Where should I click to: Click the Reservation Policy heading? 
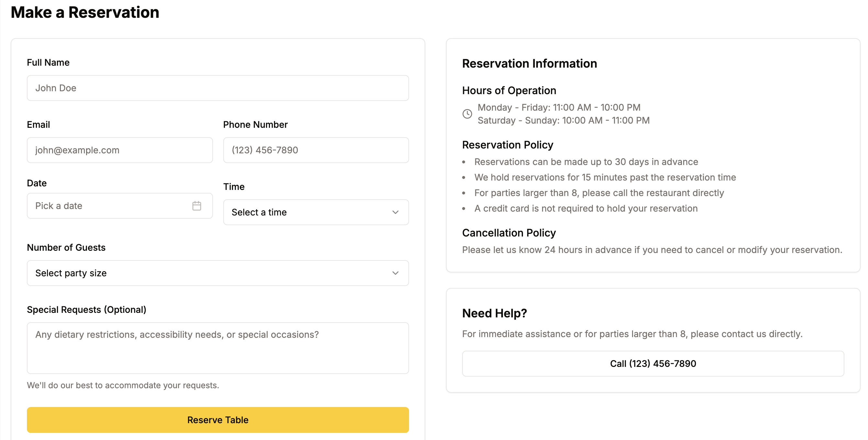pos(507,145)
